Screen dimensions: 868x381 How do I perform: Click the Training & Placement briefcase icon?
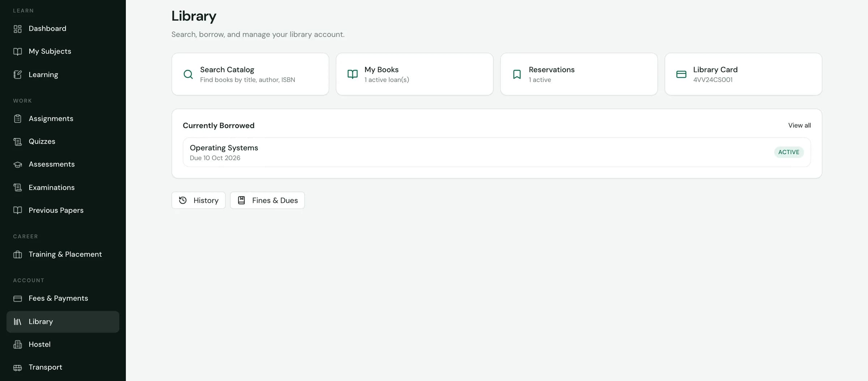[x=17, y=254]
